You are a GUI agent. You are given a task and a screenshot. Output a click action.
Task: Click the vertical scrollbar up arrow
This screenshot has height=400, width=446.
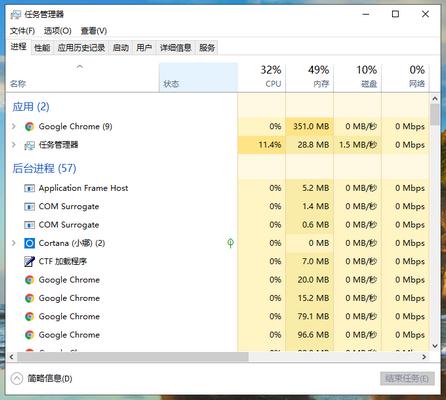click(x=435, y=99)
